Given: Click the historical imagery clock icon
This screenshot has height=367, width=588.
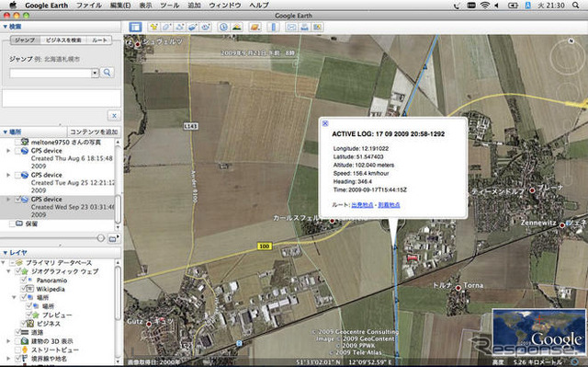Looking at the screenshot, I should [x=223, y=27].
